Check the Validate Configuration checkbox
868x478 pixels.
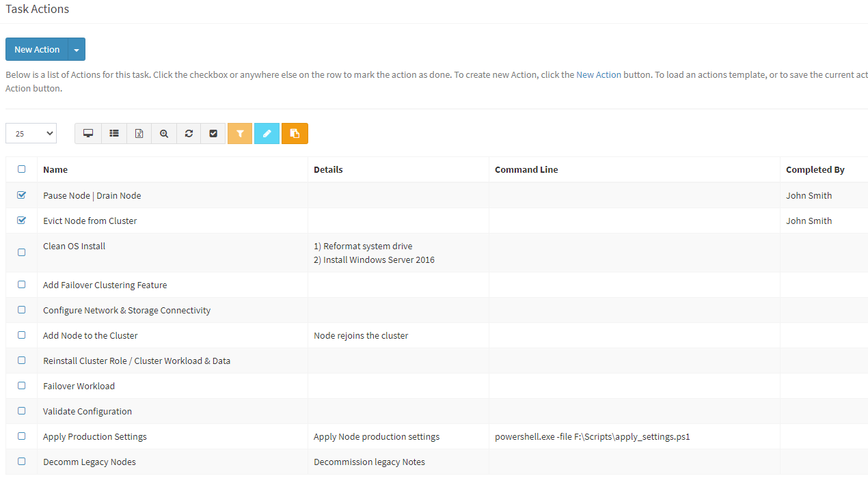click(x=21, y=411)
